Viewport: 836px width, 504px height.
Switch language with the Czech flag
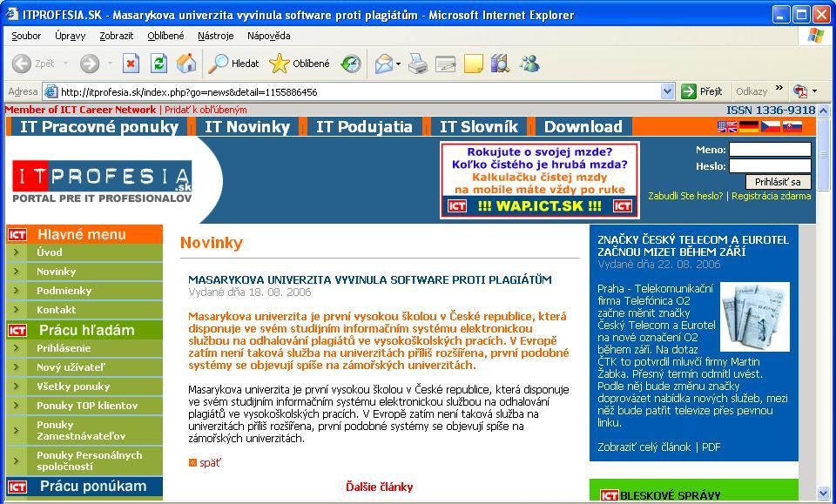coord(771,127)
